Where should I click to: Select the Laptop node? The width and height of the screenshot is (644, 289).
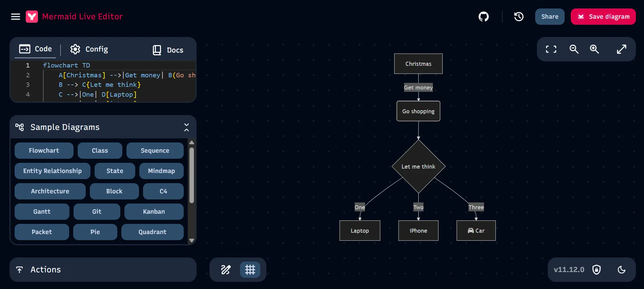click(x=360, y=231)
